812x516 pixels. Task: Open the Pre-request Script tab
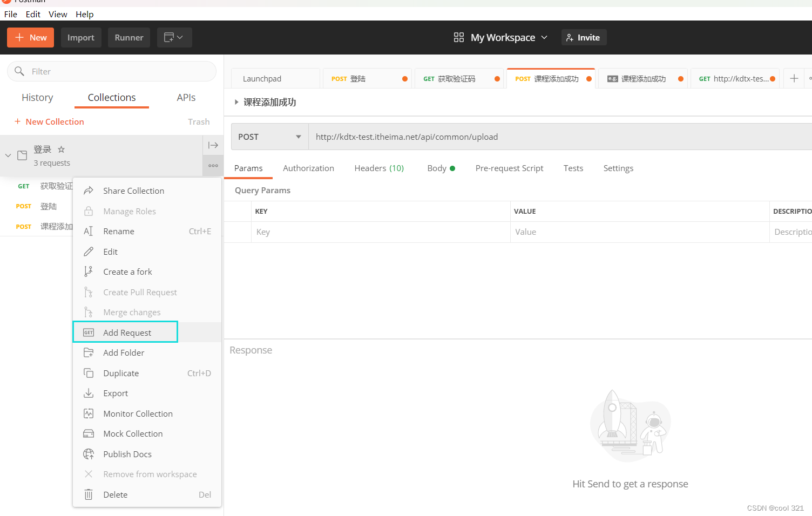pyautogui.click(x=509, y=168)
